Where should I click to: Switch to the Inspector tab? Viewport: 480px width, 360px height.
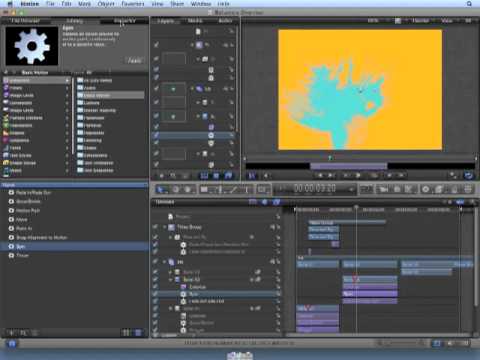point(124,21)
